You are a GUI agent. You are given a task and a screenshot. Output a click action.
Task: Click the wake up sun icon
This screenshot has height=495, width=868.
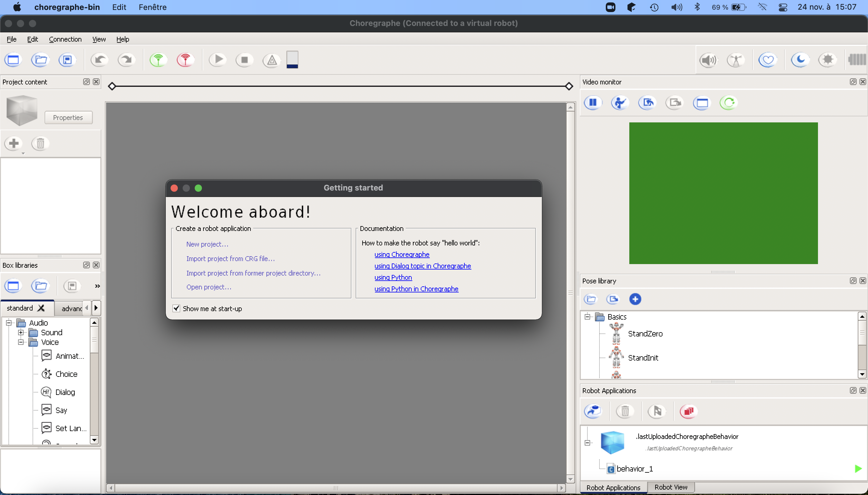[x=828, y=60]
